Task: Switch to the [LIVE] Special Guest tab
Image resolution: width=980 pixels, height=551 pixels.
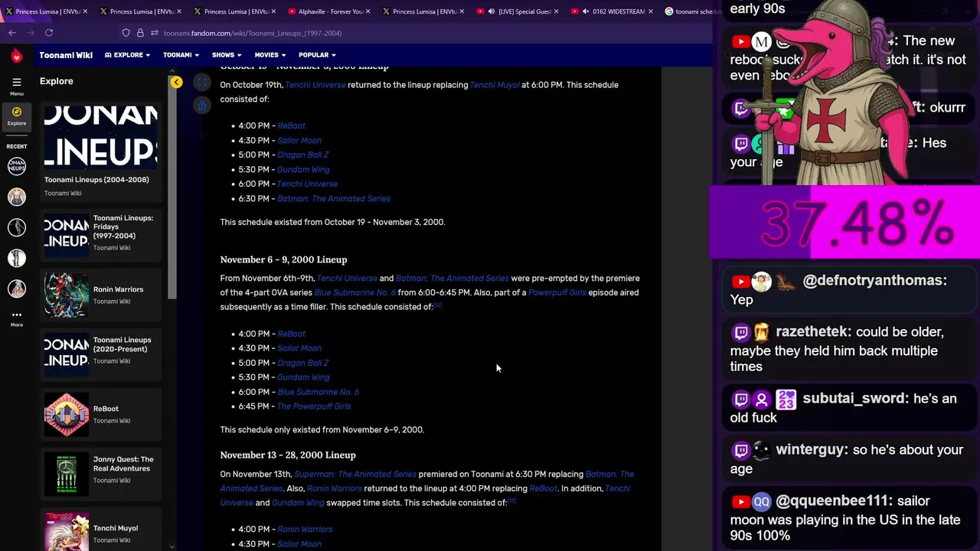Action: (518, 11)
